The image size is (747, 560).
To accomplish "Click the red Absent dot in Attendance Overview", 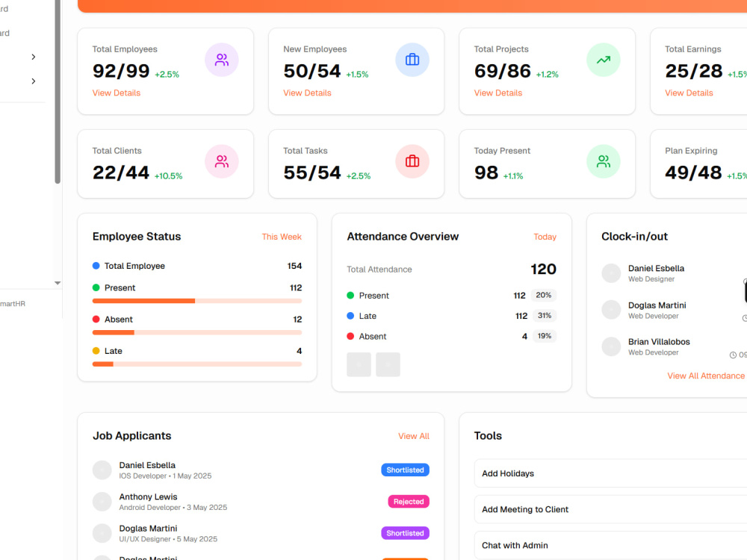I will tap(350, 336).
